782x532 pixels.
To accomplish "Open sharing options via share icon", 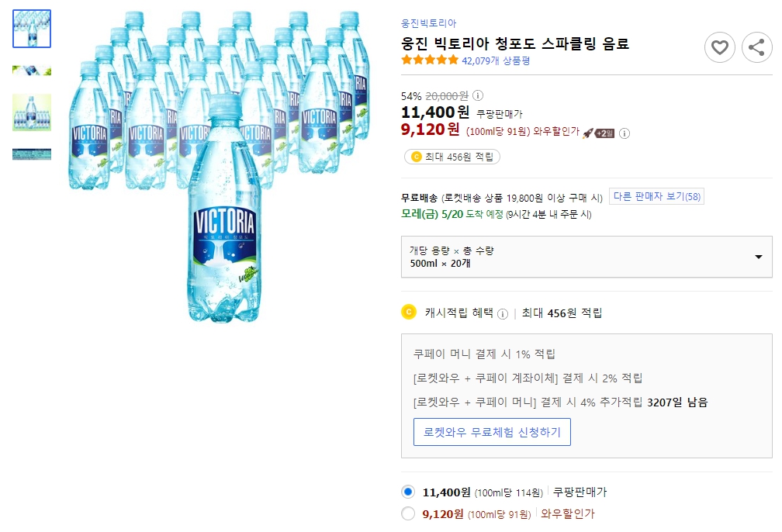I will (x=756, y=47).
